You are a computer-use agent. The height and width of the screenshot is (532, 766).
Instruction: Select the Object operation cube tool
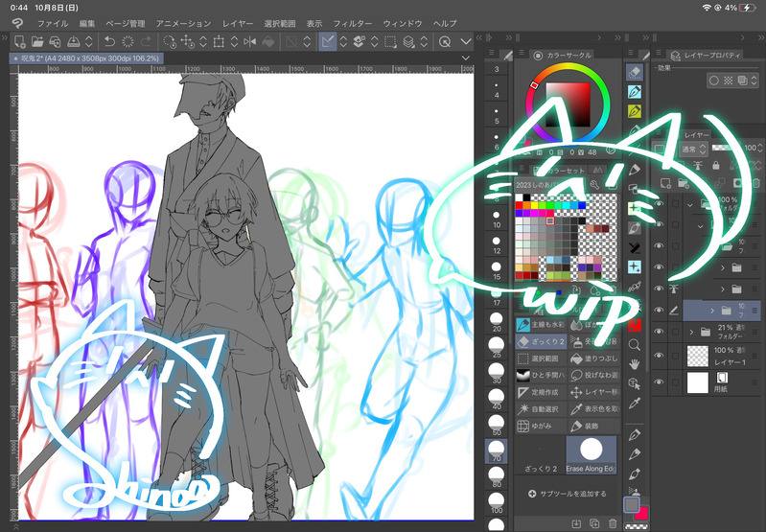(634, 384)
